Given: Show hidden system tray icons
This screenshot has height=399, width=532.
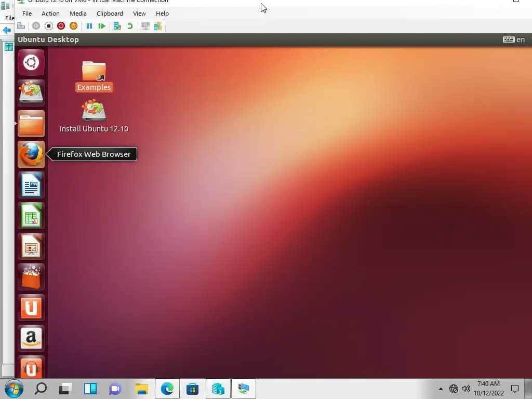Looking at the screenshot, I should click(x=441, y=389).
